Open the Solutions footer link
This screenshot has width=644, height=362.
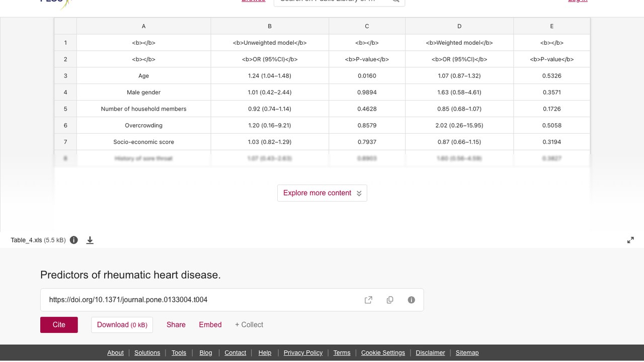[x=147, y=352]
